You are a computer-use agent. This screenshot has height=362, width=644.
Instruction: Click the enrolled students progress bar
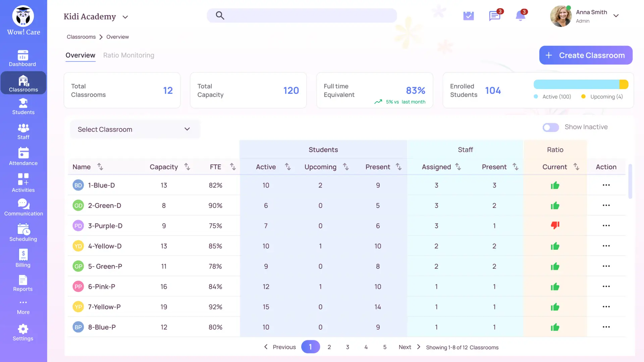point(581,84)
